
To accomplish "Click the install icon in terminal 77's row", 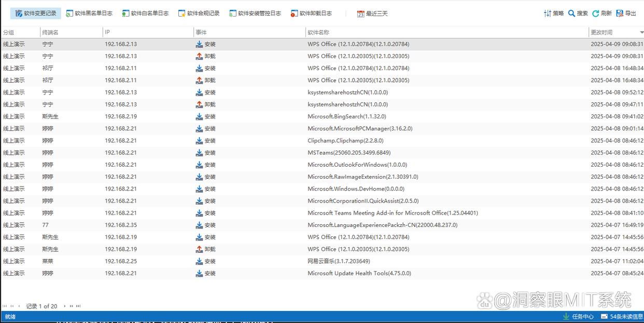I will pos(199,225).
